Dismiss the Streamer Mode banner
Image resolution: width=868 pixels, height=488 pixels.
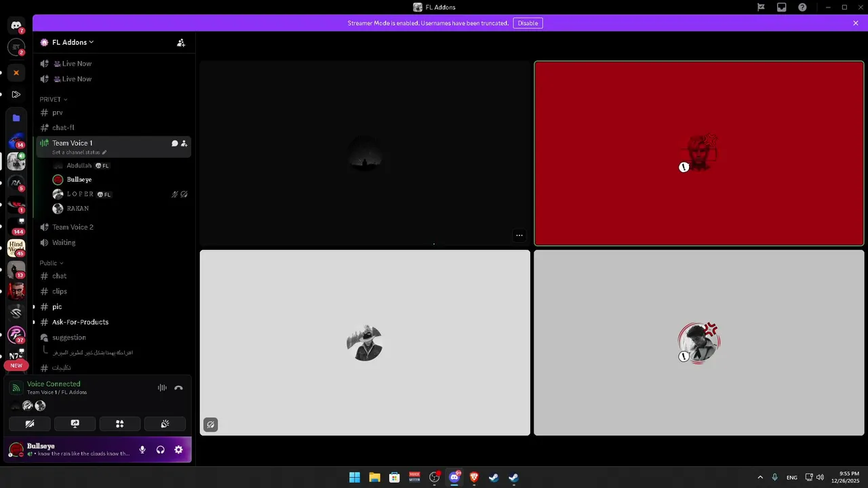tap(856, 23)
